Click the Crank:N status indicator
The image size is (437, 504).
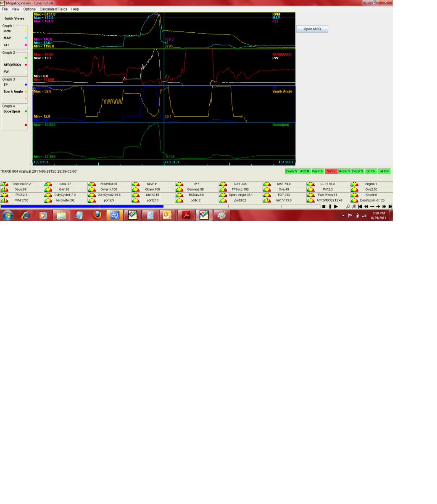pos(292,171)
